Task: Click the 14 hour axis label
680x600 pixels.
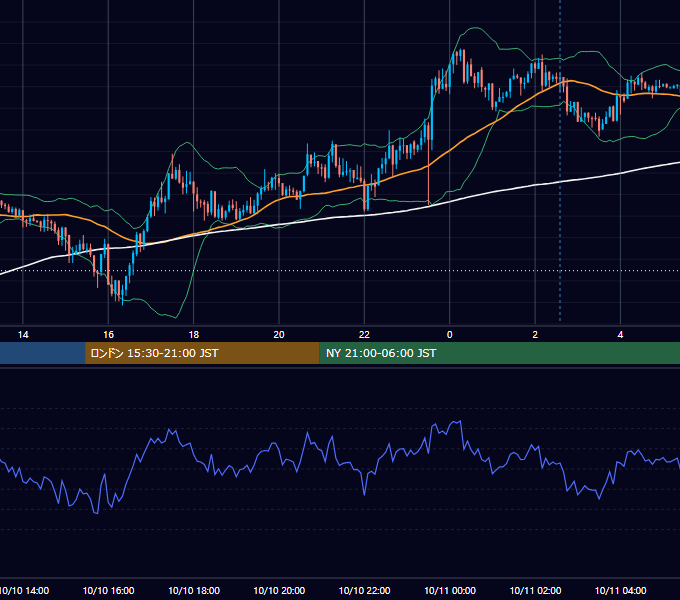Action: pyautogui.click(x=23, y=335)
